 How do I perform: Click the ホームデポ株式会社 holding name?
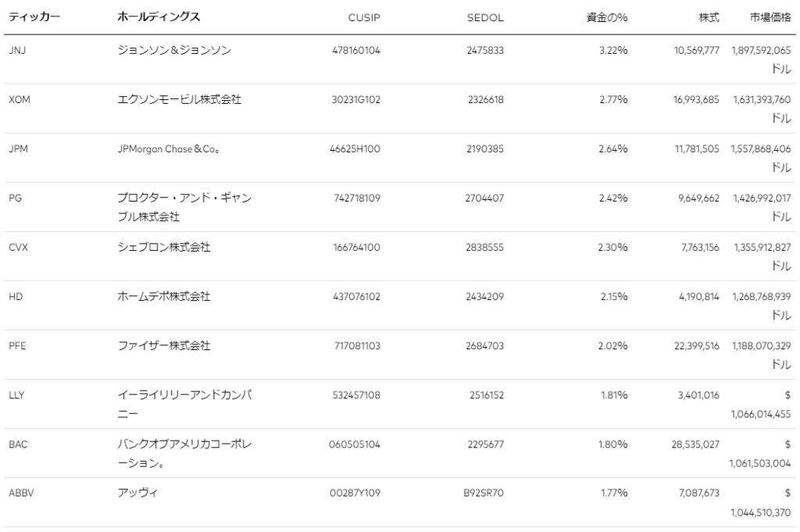(x=162, y=297)
